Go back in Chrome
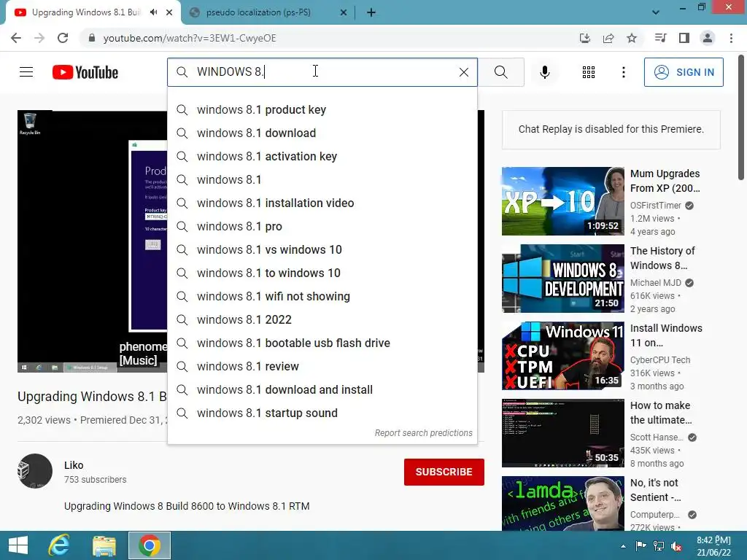Screen dimensions: 747x560 coord(16,38)
